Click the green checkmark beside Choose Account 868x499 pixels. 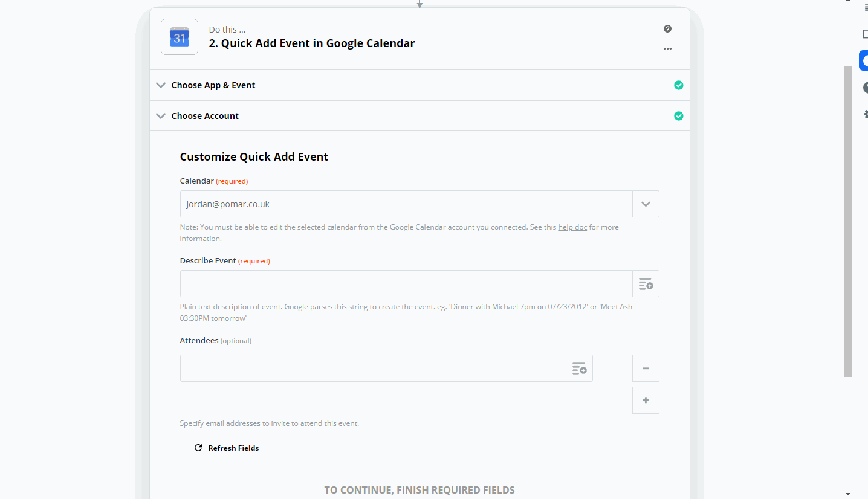pos(678,116)
